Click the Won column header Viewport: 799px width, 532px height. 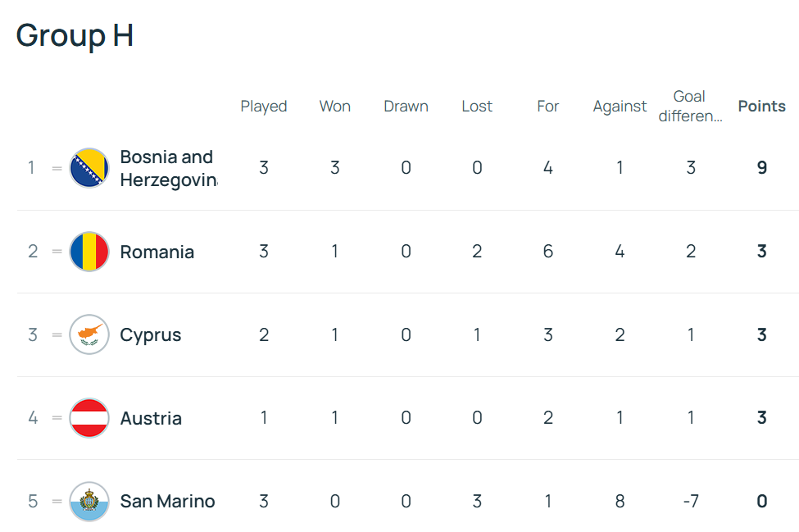335,106
